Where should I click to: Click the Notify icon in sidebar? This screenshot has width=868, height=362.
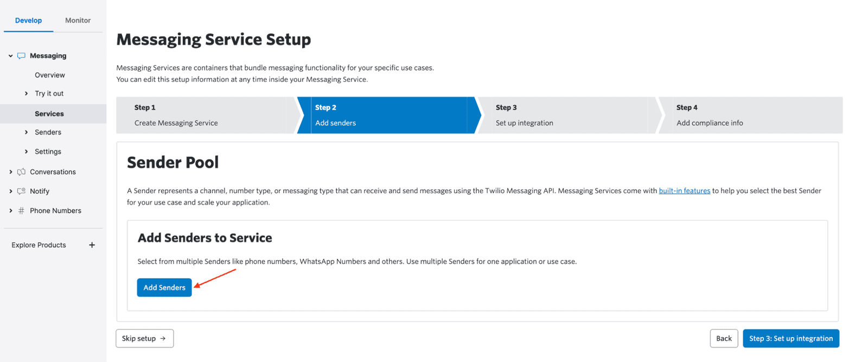tap(21, 192)
